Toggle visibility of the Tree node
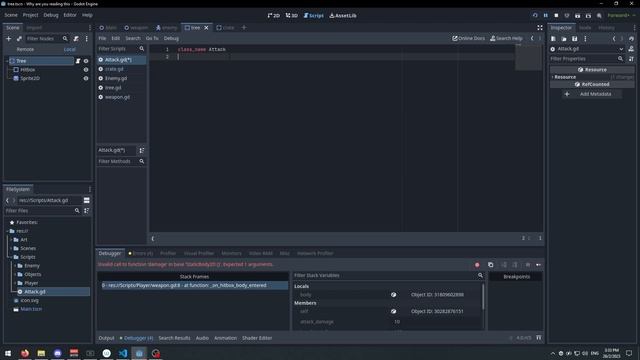Screen dimensions: 640x360 [86, 61]
